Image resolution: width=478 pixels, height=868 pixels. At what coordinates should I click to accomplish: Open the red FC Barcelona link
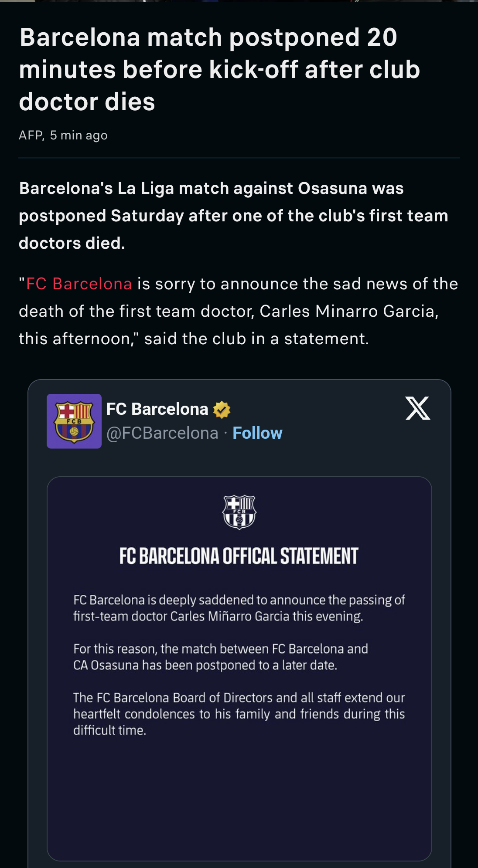79,284
